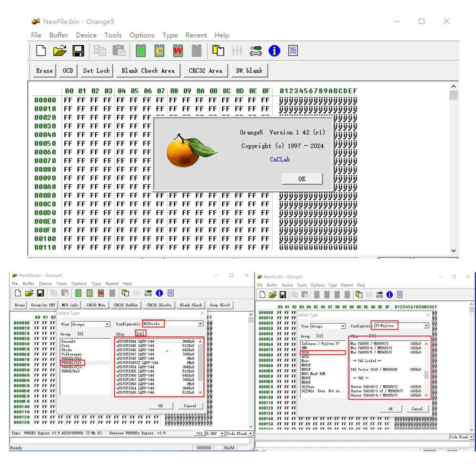Click wrench tools icon in bottom-left window
Screen dimensions: 476x476
click(x=148, y=293)
